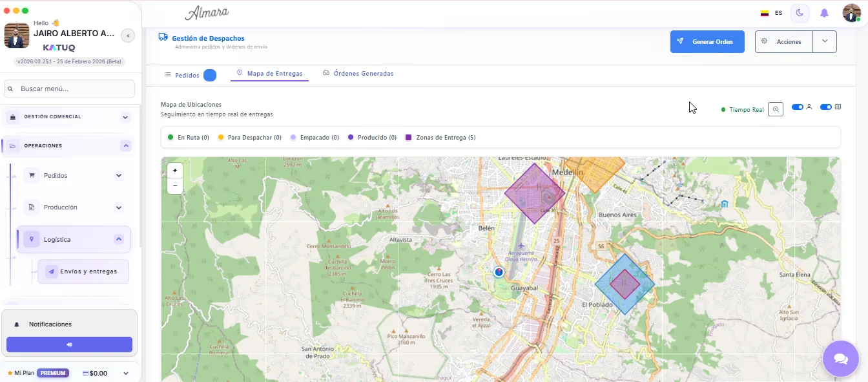Click the Producción document icon
This screenshot has width=868, height=382.
pos(32,207)
